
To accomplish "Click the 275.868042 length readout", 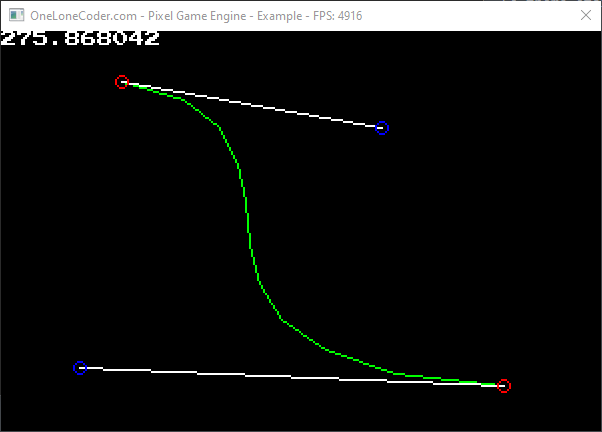I will coord(80,39).
